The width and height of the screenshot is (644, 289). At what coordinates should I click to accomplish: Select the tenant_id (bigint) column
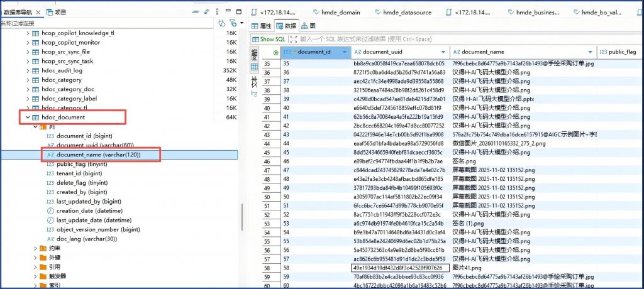tap(79, 173)
